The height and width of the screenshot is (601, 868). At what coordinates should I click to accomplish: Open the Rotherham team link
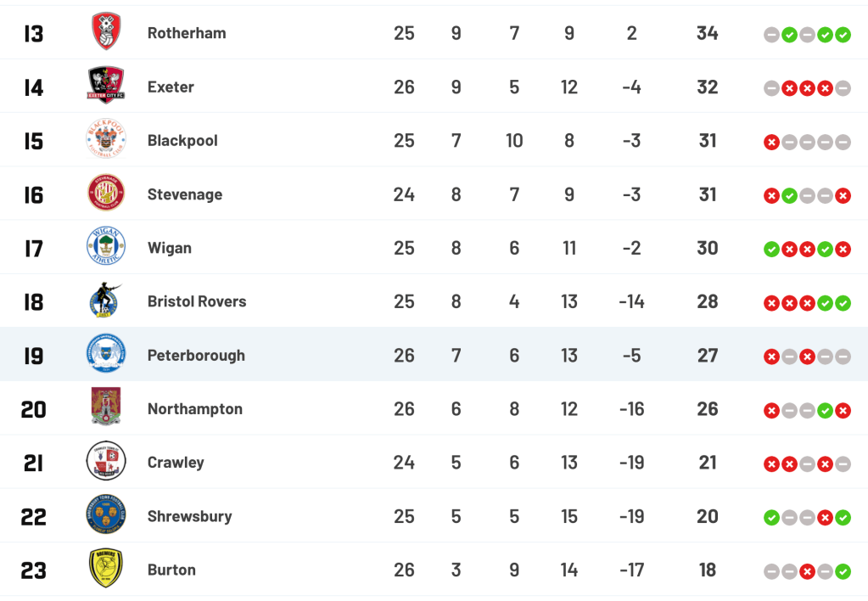pos(187,33)
